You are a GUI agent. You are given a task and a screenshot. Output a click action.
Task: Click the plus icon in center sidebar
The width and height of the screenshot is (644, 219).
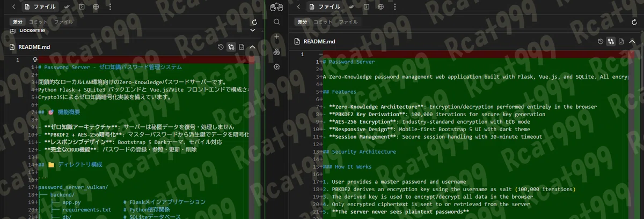tap(277, 37)
